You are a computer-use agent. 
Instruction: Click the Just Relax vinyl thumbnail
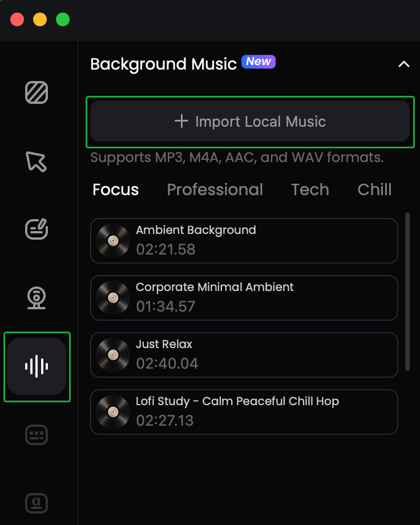click(x=113, y=354)
